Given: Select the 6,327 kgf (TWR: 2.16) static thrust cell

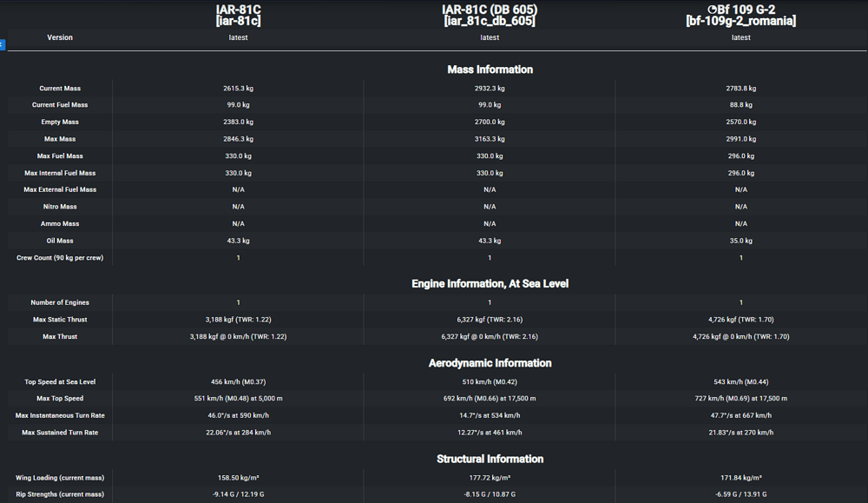Looking at the screenshot, I should click(490, 320).
